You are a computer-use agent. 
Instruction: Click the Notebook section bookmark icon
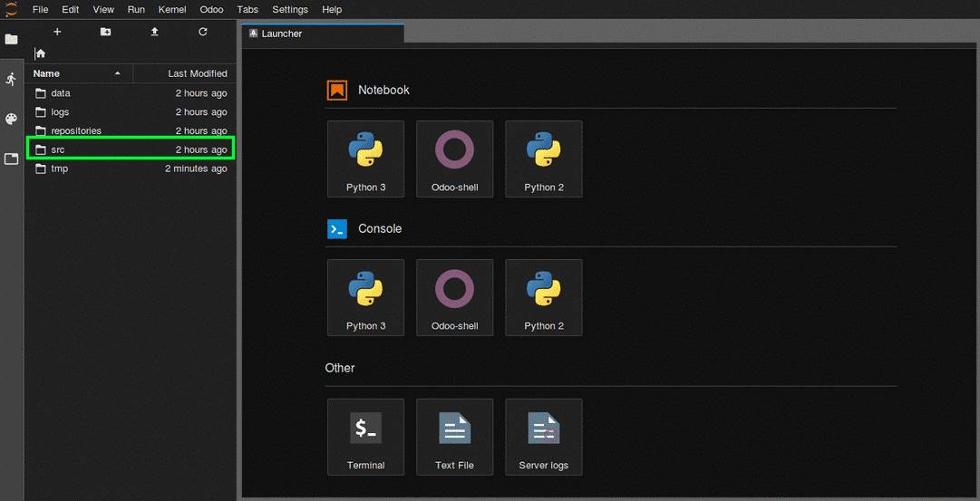(x=337, y=90)
